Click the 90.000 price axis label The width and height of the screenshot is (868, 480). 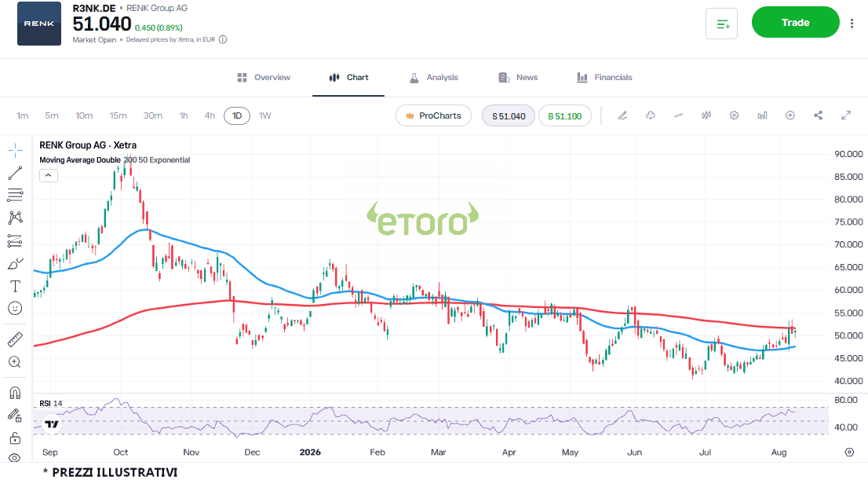click(x=848, y=154)
